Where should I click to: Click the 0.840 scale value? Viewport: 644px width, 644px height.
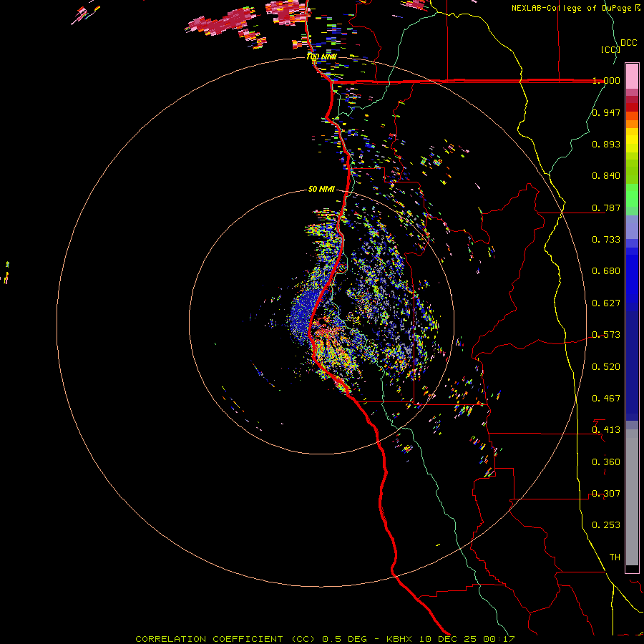[x=606, y=176]
